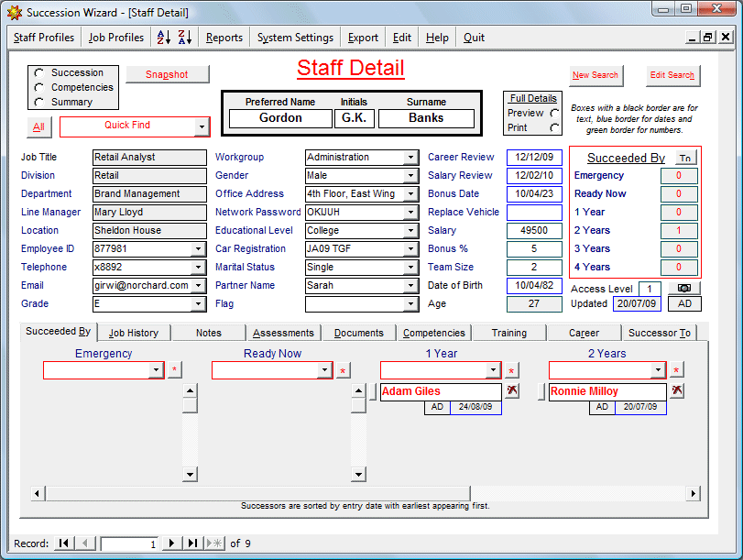
Task: Click the record selector beside Adam Giles
Action: tap(373, 391)
